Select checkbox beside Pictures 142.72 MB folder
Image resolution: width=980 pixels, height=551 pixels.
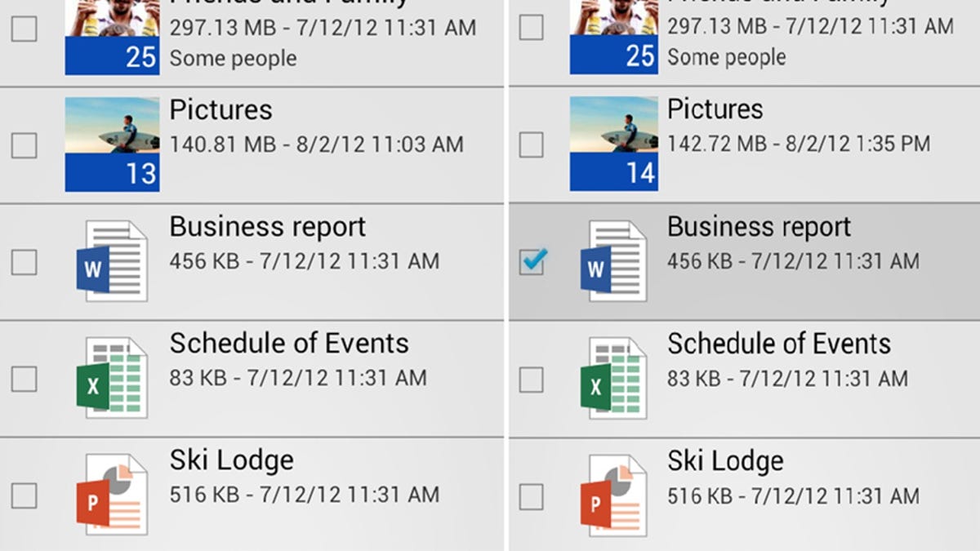[532, 145]
